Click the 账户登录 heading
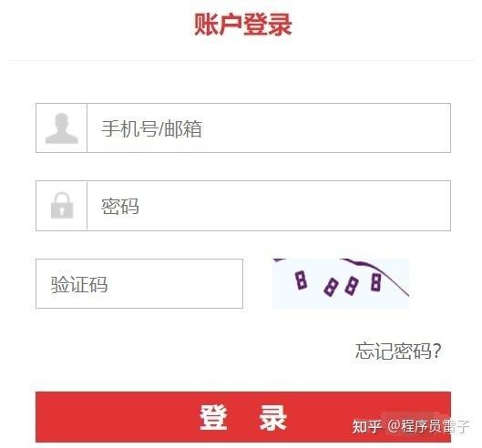 243,25
